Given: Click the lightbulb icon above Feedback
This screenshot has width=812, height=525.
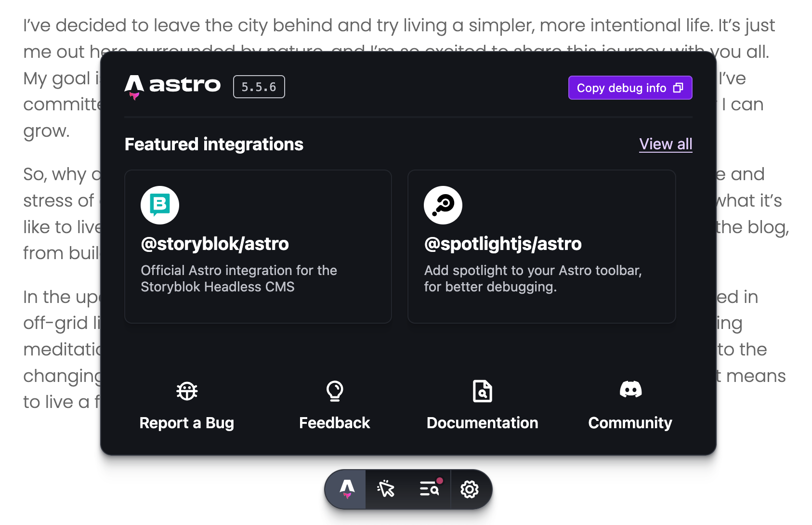Looking at the screenshot, I should coord(335,391).
